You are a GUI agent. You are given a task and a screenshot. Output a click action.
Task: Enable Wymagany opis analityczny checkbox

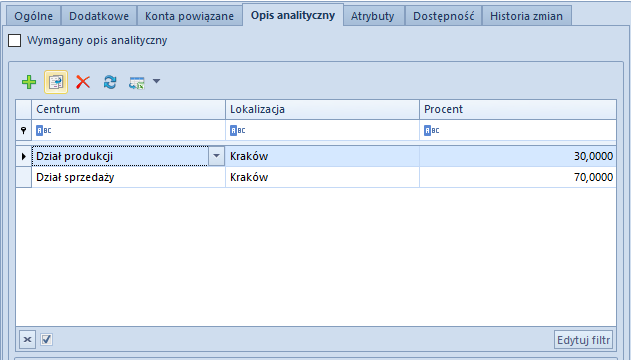[x=14, y=40]
